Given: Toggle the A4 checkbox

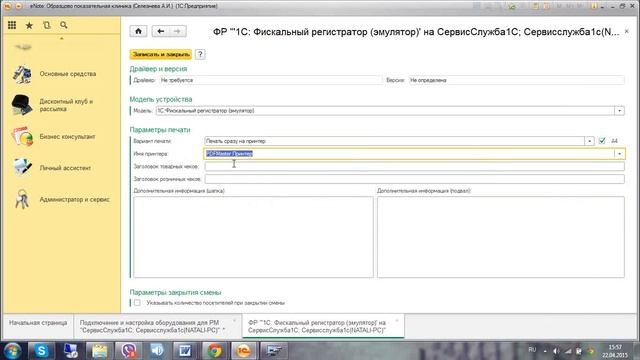Looking at the screenshot, I should click(x=602, y=141).
